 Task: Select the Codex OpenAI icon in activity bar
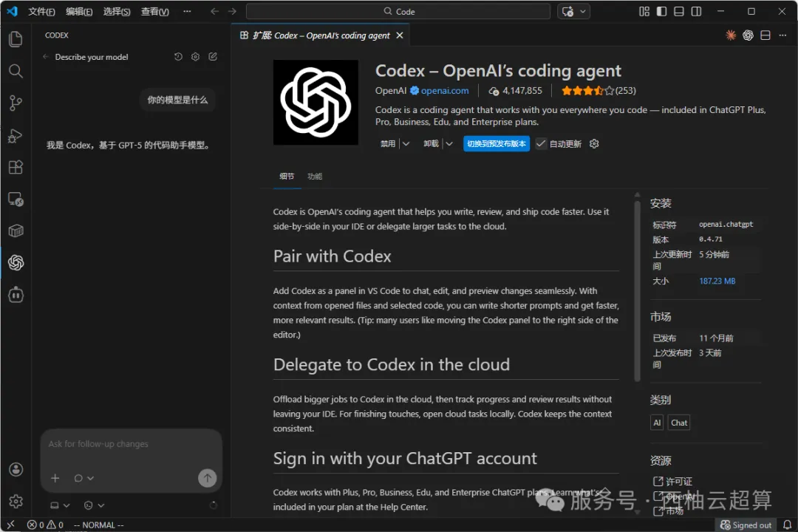pyautogui.click(x=16, y=263)
